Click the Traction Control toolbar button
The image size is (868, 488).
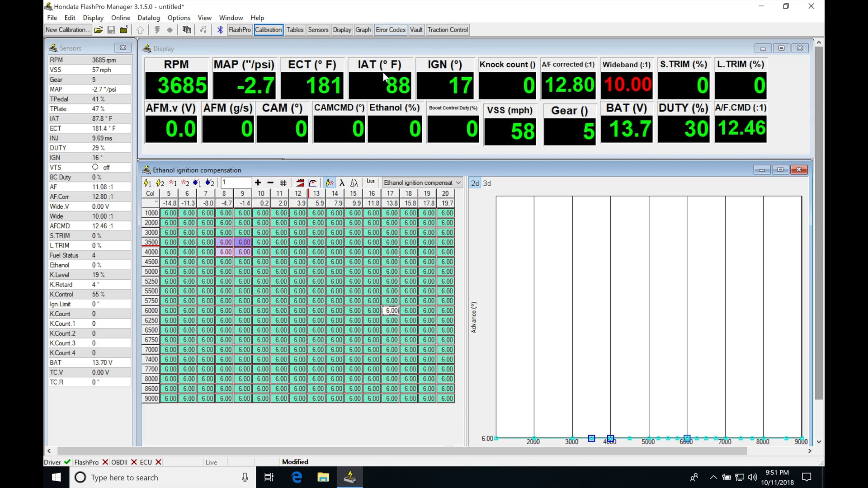[x=448, y=30]
